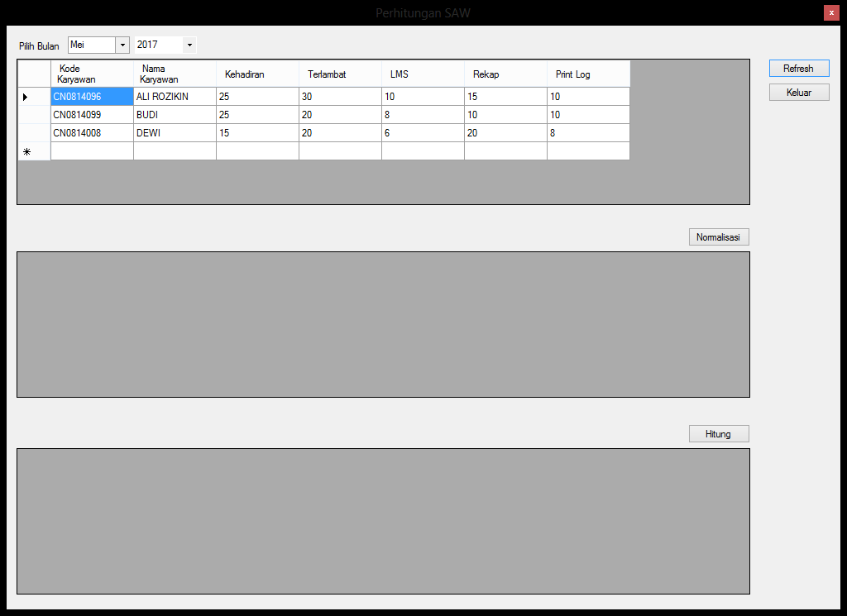Viewport: 847px width, 616px height.
Task: Select the ALI ROZIKIN name cell
Action: [175, 97]
